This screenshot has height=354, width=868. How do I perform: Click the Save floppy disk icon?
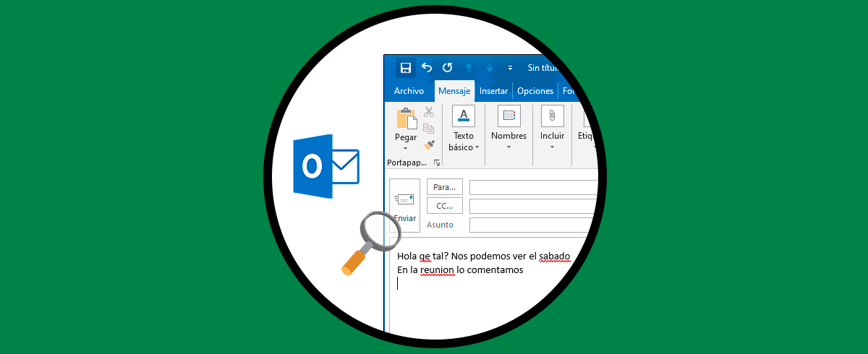click(406, 68)
